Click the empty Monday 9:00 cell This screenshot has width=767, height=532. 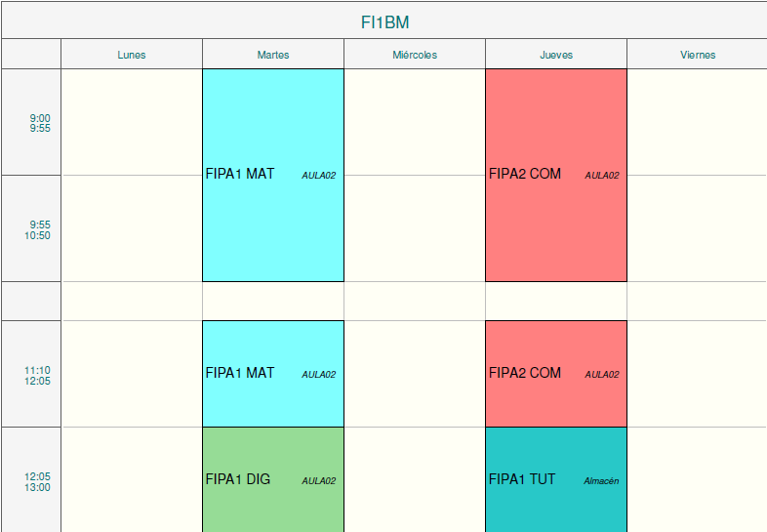coord(131,122)
